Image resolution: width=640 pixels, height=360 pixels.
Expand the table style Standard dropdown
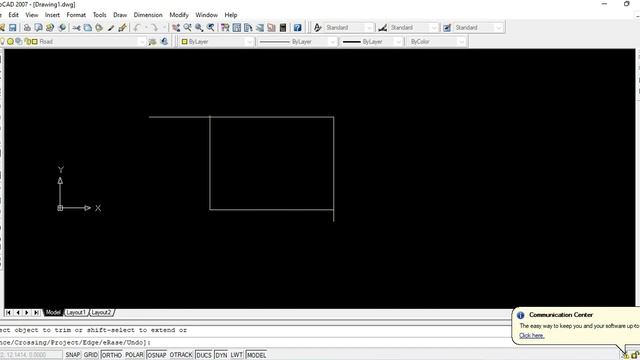[x=498, y=28]
